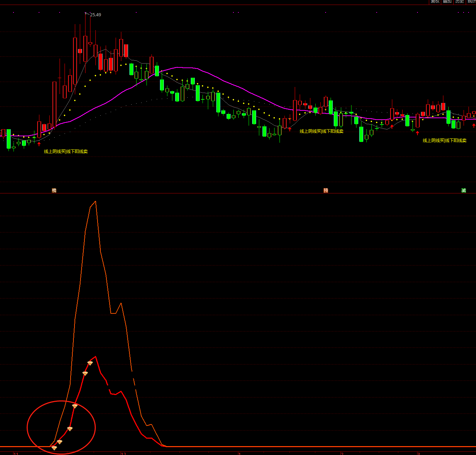Click the red buy arrow left of the middle signal label
Viewport: 476px width, 455px height.
(290, 129)
